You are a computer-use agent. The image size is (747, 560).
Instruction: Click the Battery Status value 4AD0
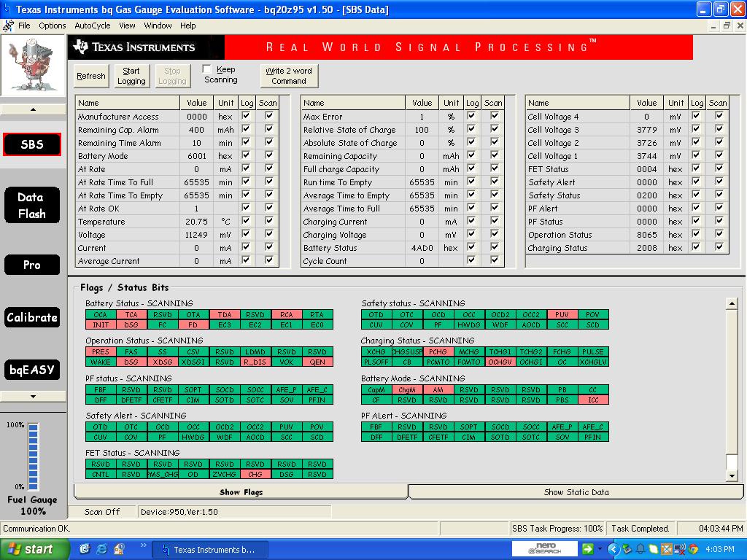422,248
